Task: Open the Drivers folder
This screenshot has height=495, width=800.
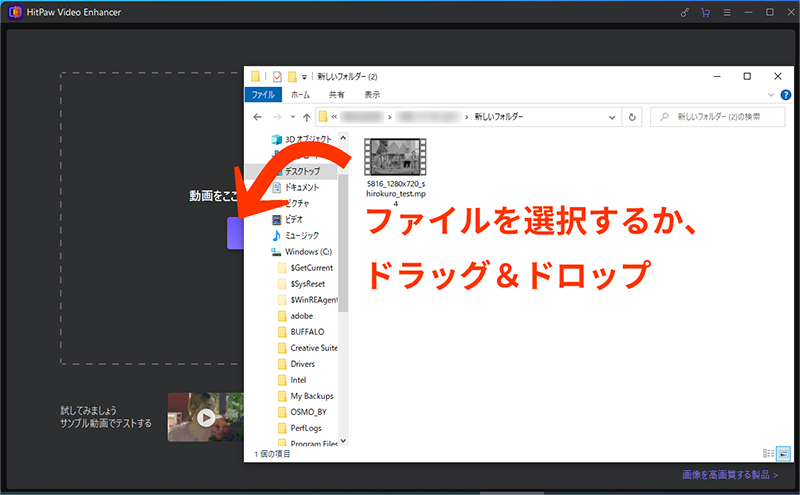Action: pyautogui.click(x=302, y=364)
